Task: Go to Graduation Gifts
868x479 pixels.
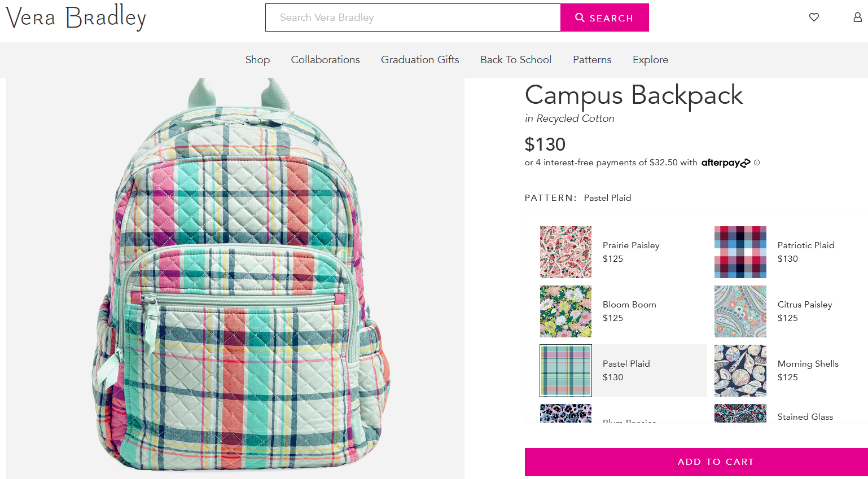Action: 420,60
